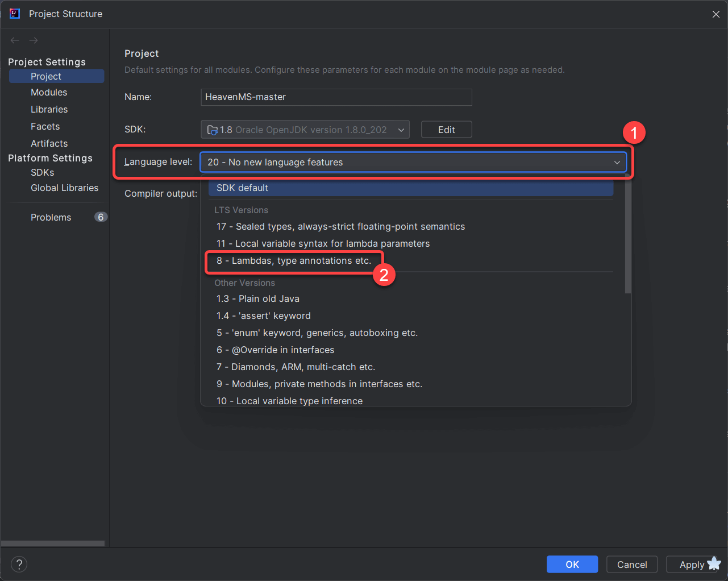This screenshot has width=728, height=581.
Task: Click the IntelliJ logo in title bar
Action: point(15,14)
